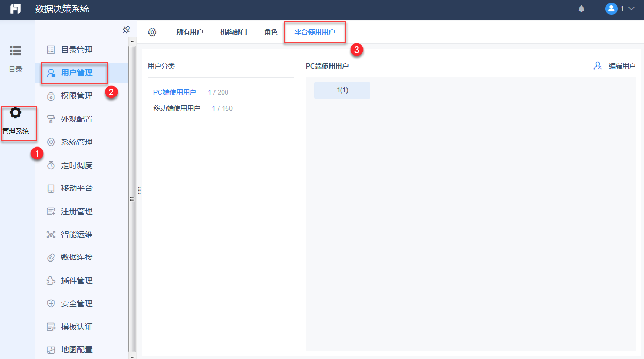The height and width of the screenshot is (359, 644).
Task: Click the notification bell icon
Action: pos(581,9)
